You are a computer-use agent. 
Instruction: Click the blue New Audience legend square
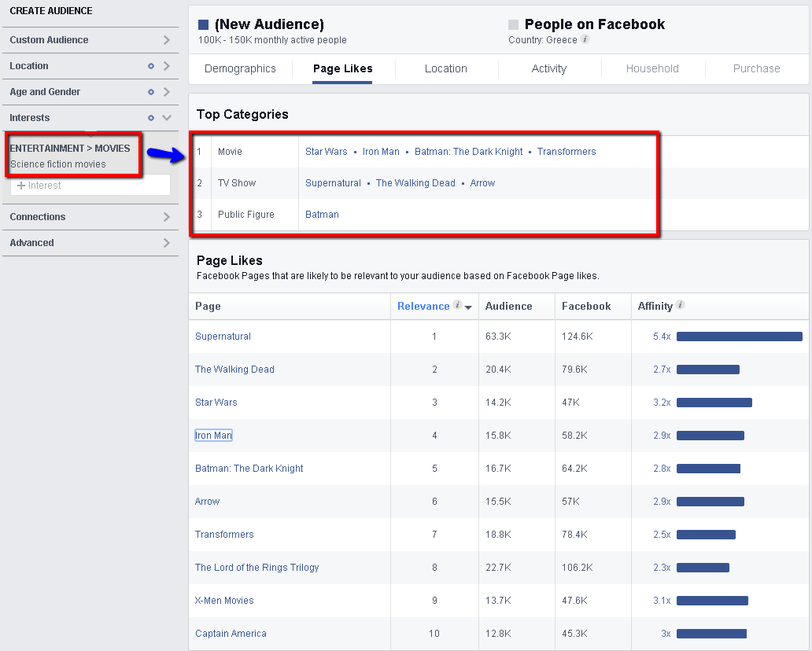click(204, 24)
